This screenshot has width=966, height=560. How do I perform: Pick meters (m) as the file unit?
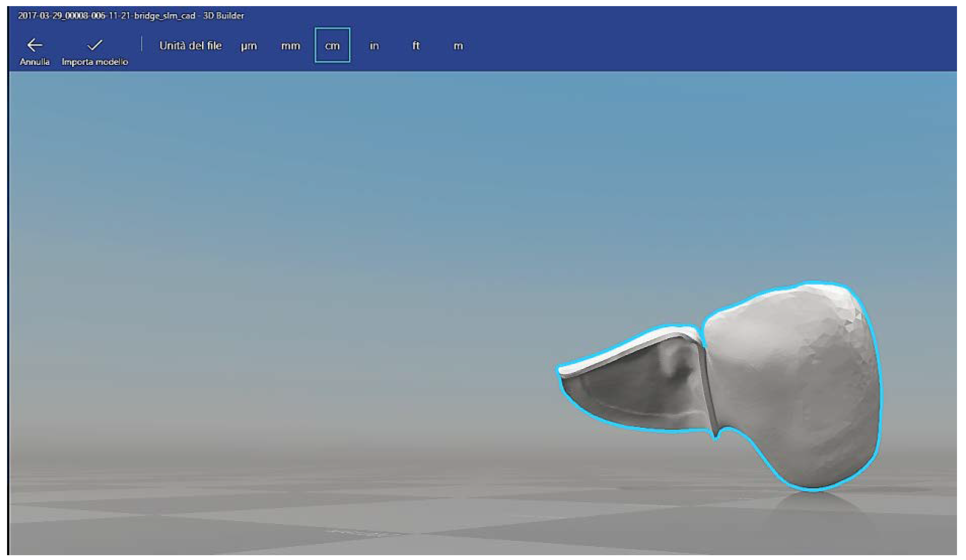click(x=458, y=46)
